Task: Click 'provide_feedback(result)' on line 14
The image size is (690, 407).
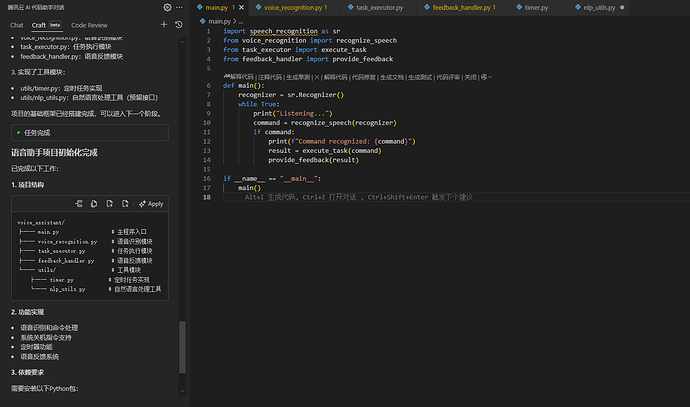Action: pyautogui.click(x=313, y=160)
